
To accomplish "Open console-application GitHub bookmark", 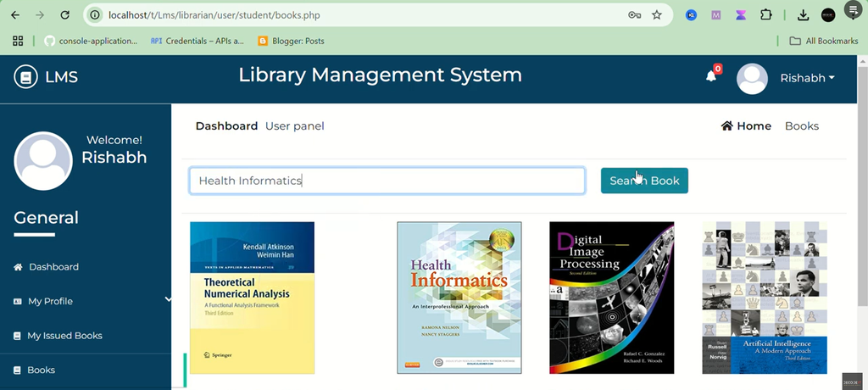I will click(91, 41).
